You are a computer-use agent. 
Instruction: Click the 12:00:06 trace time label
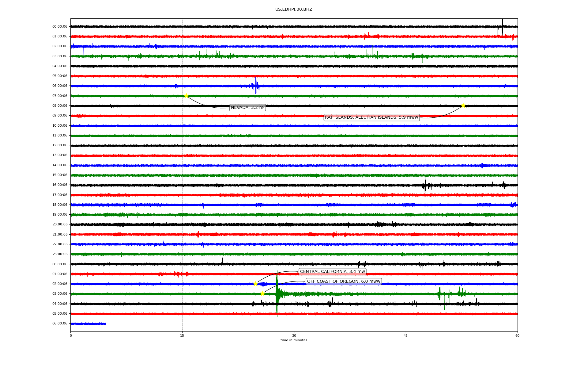click(x=60, y=145)
